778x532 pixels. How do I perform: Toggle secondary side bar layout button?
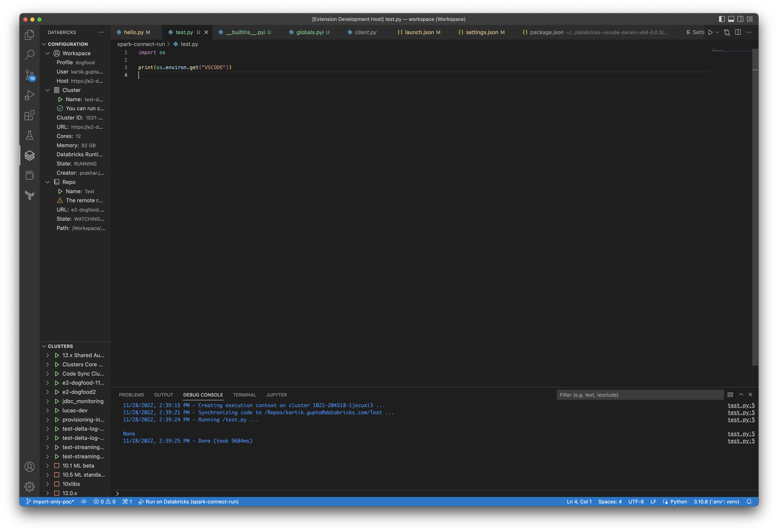[x=741, y=19]
